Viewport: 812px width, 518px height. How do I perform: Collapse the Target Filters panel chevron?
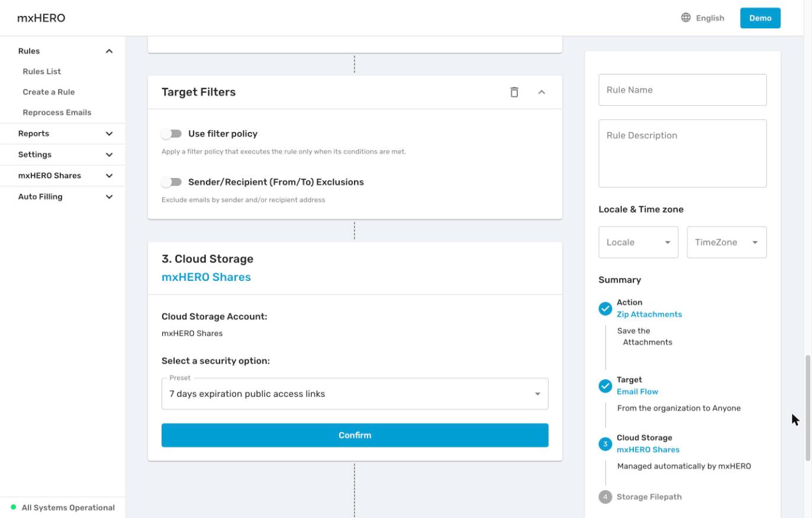[x=542, y=92]
